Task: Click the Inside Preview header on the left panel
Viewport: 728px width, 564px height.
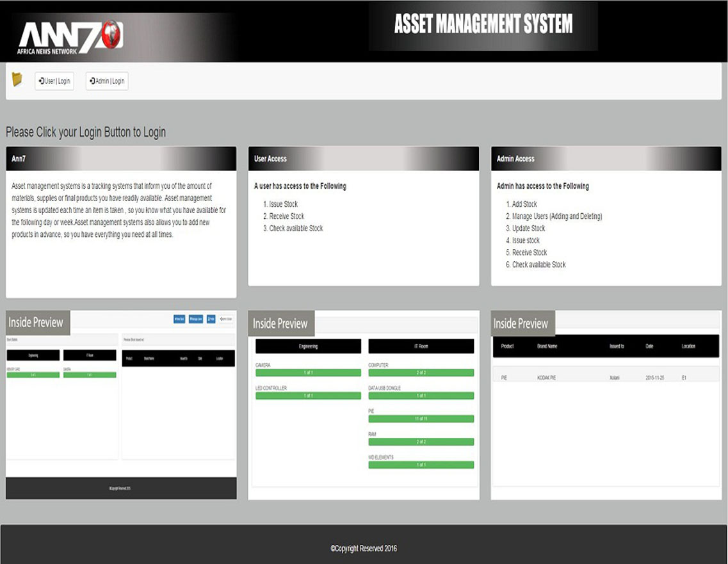Action: (x=36, y=322)
